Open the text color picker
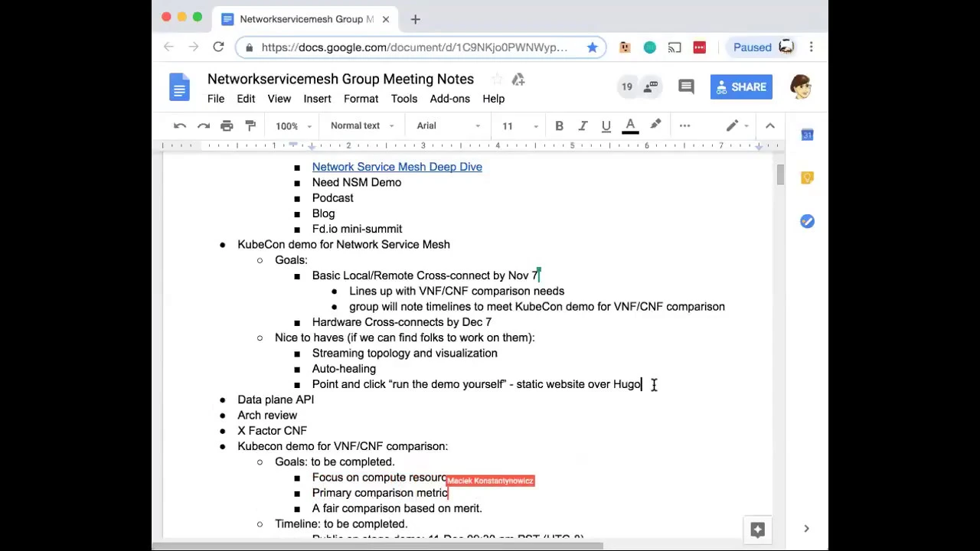This screenshot has width=980, height=551. coord(630,126)
